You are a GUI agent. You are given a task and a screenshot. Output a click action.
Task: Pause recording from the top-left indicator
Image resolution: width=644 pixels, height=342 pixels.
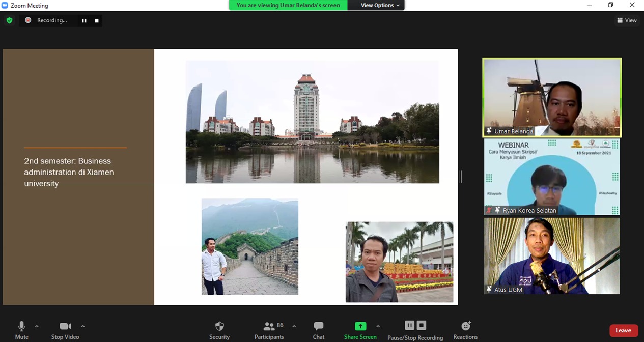tap(84, 21)
